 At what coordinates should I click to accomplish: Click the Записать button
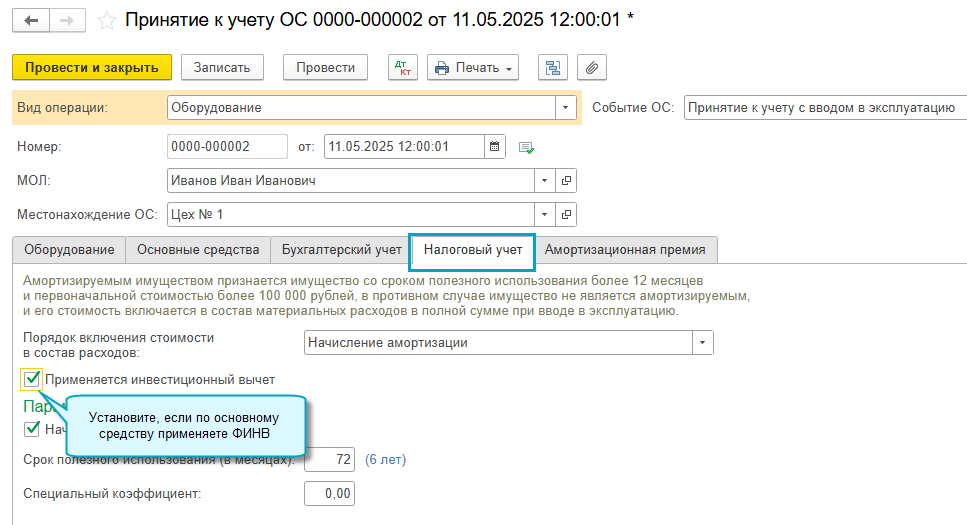[x=222, y=67]
